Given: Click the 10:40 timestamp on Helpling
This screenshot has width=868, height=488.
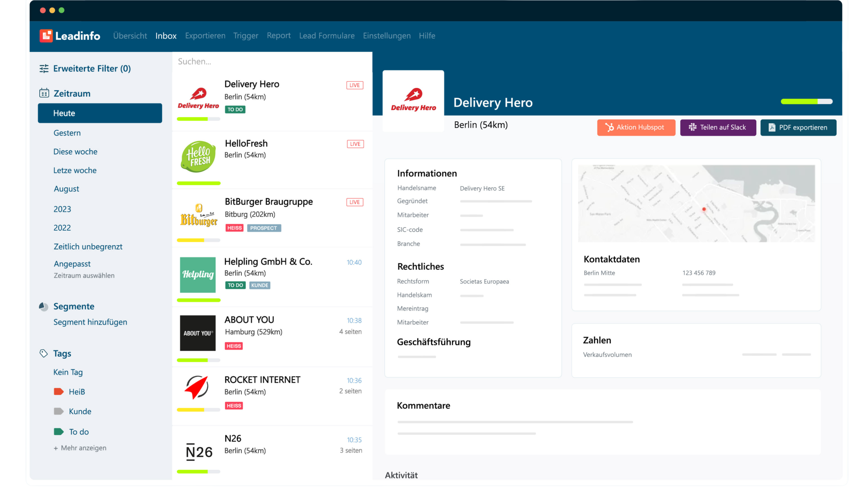Looking at the screenshot, I should point(354,262).
